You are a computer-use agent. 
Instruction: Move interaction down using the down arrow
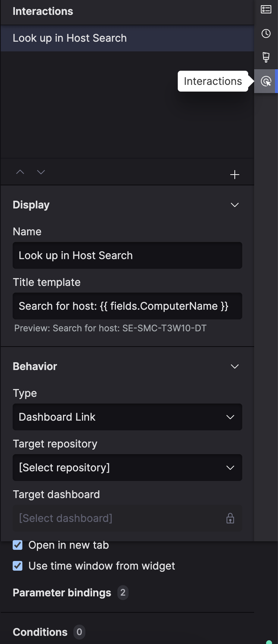click(x=41, y=172)
